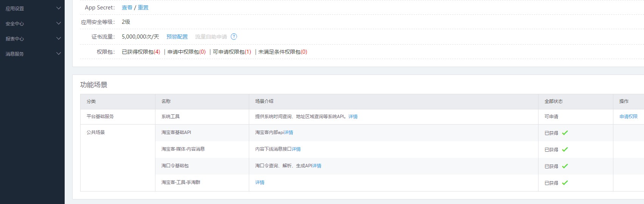Click green checkmark in 淘宝客-工具-手淘群 row
644x204 pixels.
coord(565,183)
